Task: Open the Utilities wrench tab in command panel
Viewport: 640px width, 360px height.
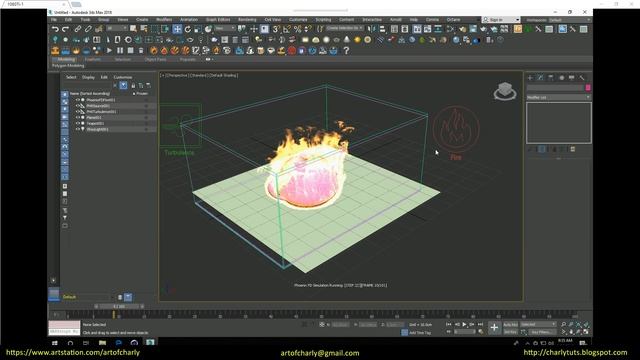Action: 582,78
